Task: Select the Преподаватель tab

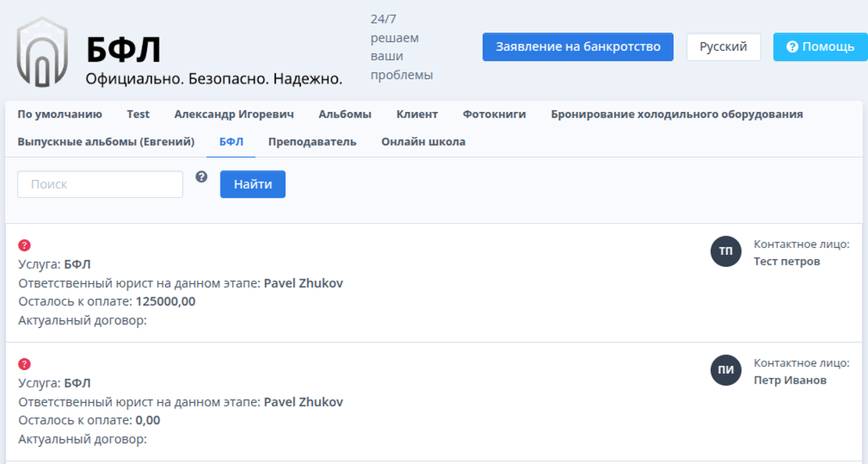Action: (311, 142)
